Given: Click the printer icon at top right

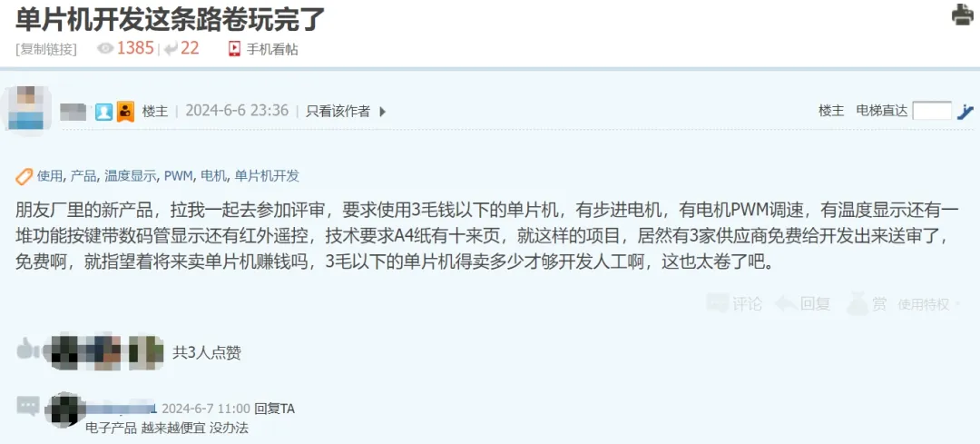Looking at the screenshot, I should click(x=963, y=15).
